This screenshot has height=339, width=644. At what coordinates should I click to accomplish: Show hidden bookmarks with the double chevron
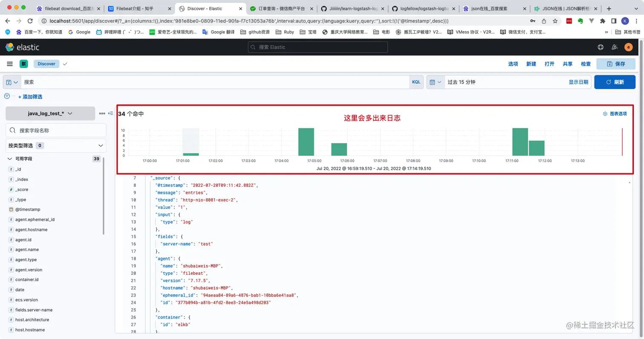tap(607, 32)
